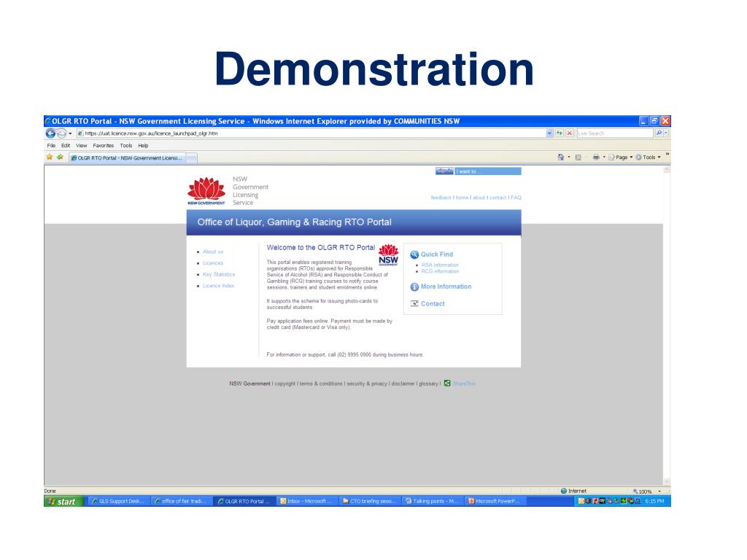Open the Licences sidebar link

213,262
